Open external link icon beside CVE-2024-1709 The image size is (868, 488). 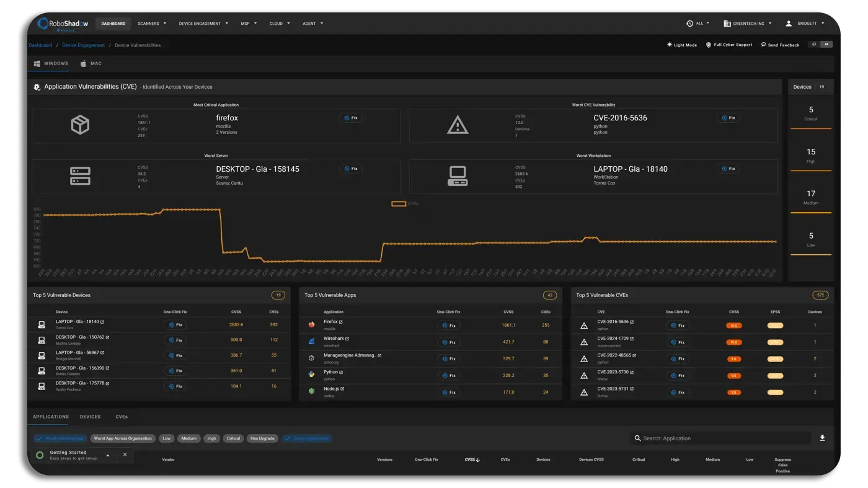632,339
